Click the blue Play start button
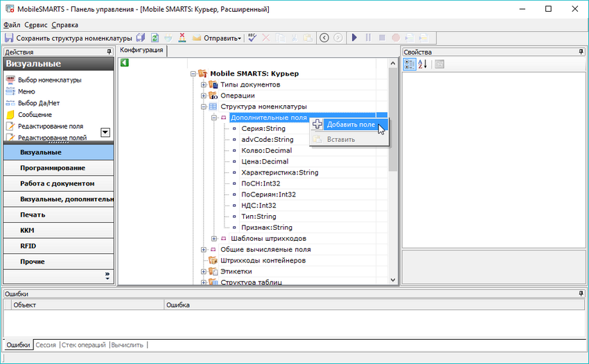This screenshot has height=364, width=589. pyautogui.click(x=354, y=38)
